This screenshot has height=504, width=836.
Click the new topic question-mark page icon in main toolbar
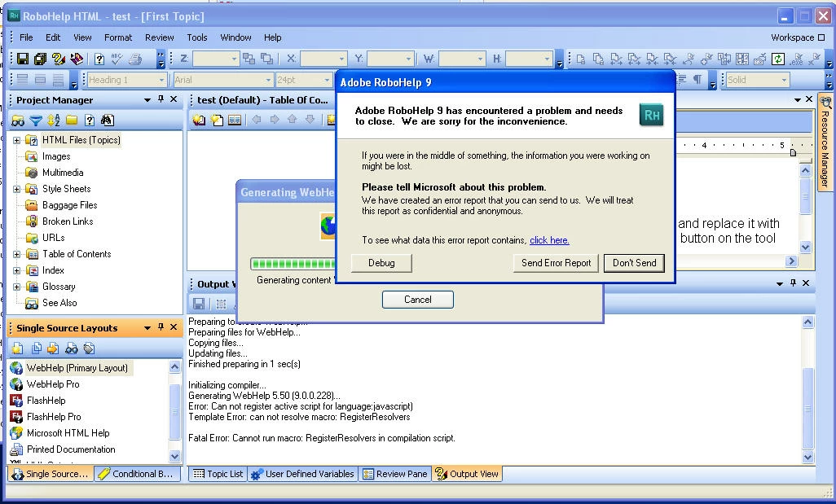coord(99,59)
